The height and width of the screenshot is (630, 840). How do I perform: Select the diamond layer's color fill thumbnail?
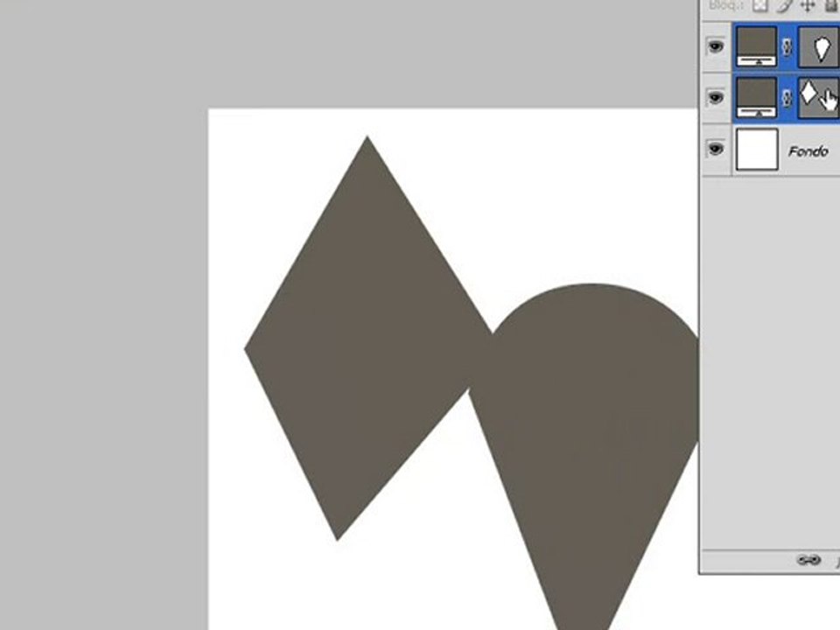coord(757,98)
